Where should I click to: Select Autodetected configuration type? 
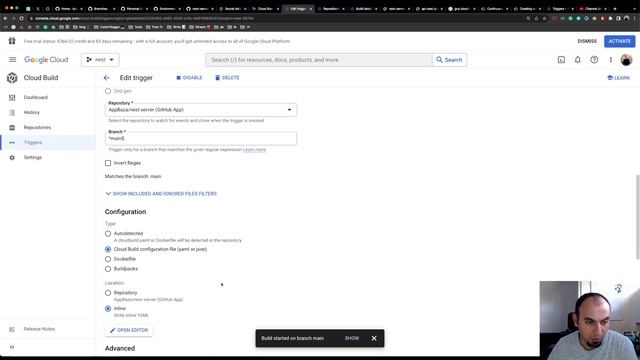tap(108, 233)
